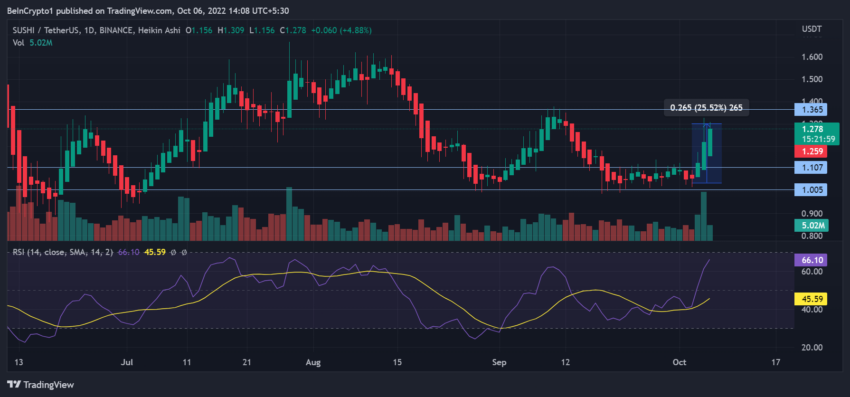Select the 1.107 horizontal line label
This screenshot has height=397, width=850.
click(x=811, y=168)
